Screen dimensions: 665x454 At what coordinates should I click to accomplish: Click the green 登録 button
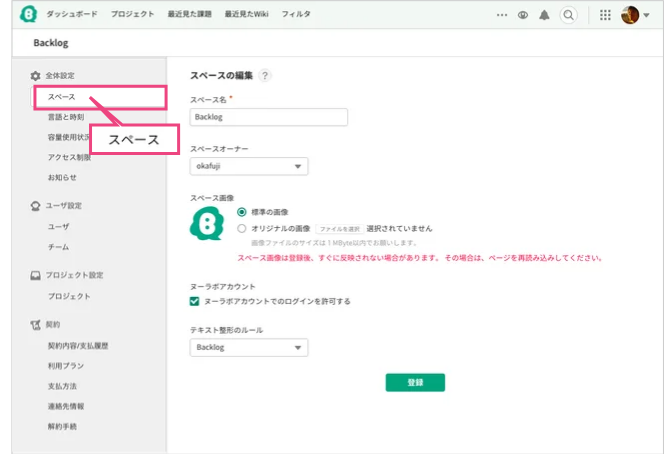(415, 382)
